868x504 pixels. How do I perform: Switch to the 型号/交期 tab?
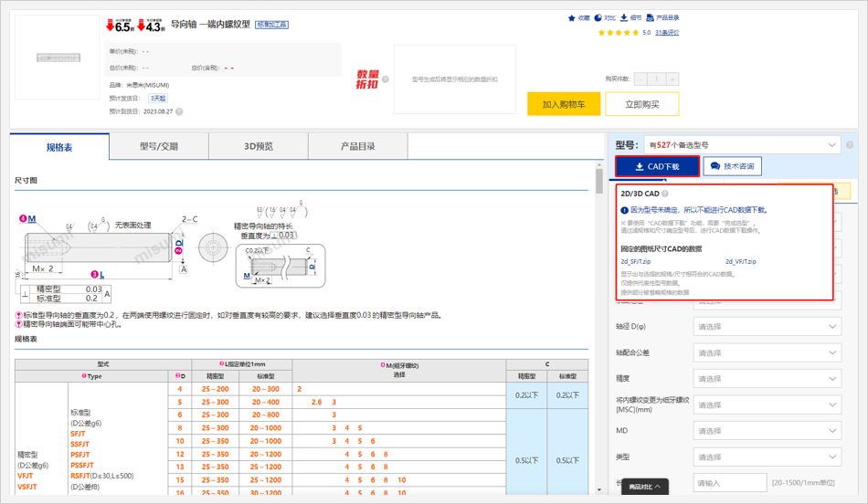(x=159, y=147)
